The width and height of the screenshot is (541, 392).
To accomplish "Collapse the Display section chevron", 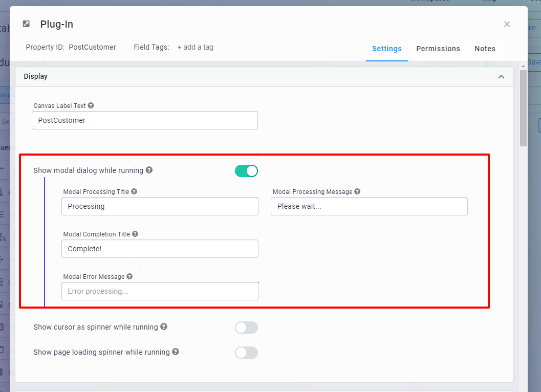I will tap(501, 77).
